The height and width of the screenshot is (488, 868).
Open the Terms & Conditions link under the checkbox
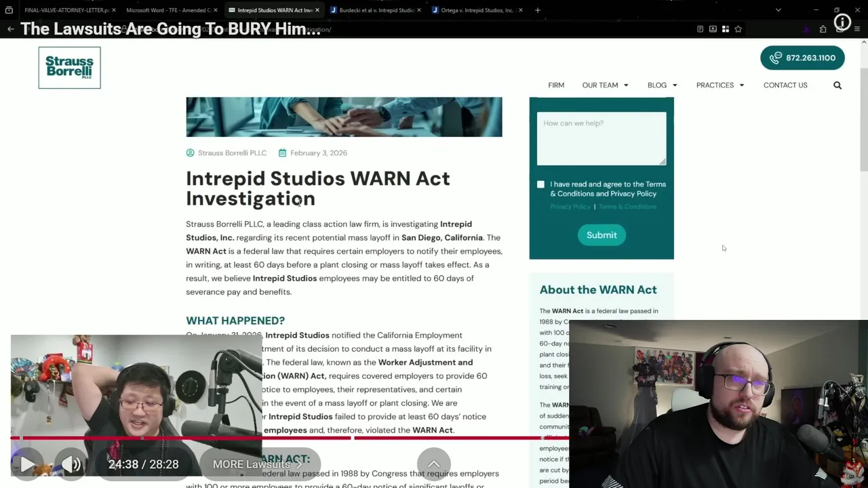point(627,207)
